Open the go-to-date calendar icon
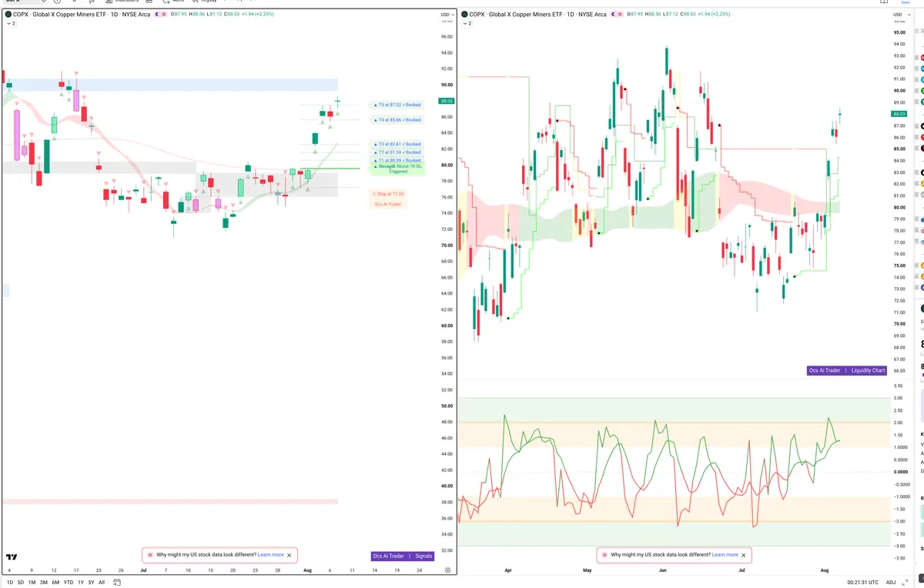The image size is (924, 588). [116, 583]
